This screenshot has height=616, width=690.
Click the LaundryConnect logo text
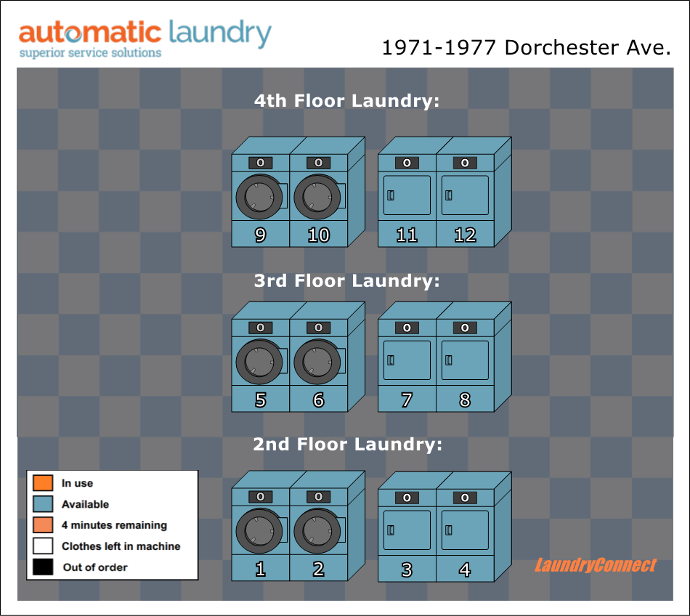tap(595, 565)
